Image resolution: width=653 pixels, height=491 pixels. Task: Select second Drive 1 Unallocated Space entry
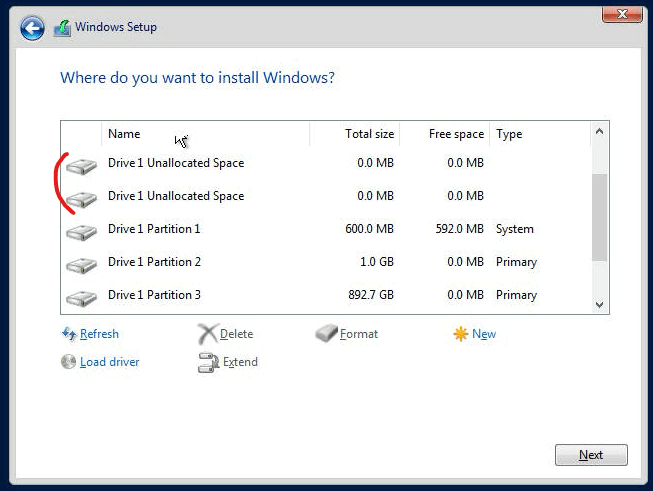[326, 196]
